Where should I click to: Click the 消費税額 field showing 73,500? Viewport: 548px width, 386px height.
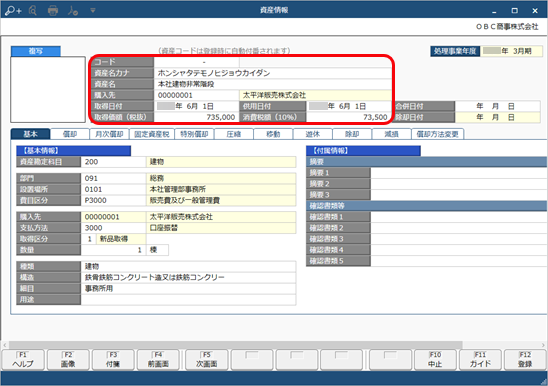[349, 117]
